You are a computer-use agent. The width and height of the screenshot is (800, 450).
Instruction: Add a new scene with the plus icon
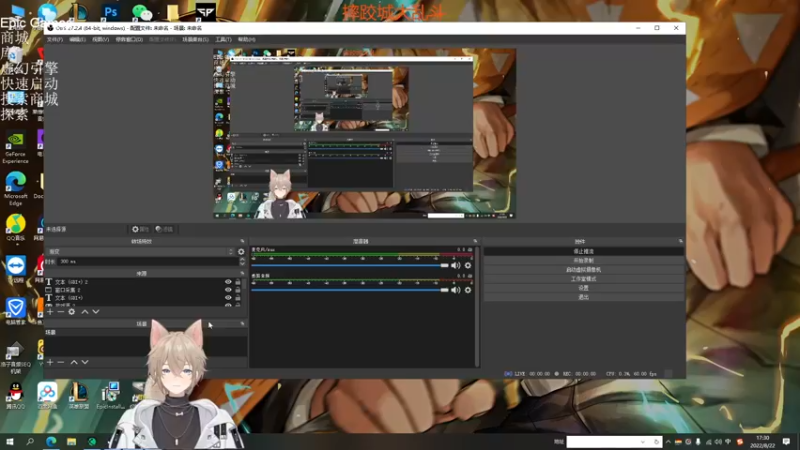(x=50, y=362)
